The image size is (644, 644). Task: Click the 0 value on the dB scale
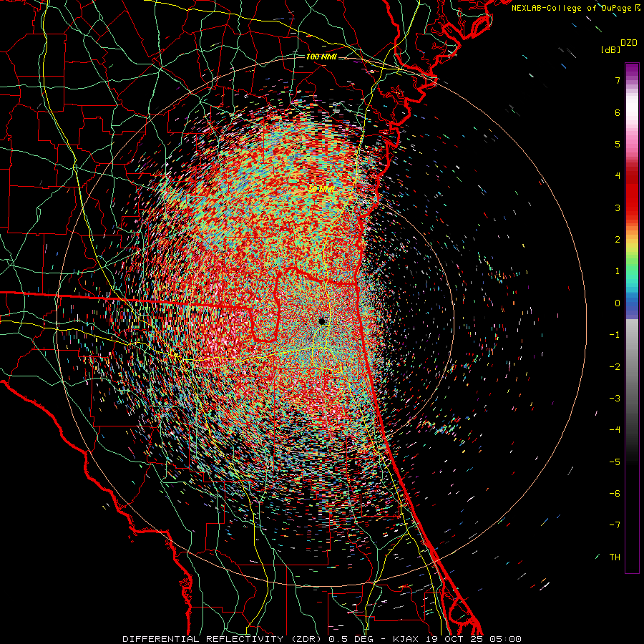coord(618,303)
